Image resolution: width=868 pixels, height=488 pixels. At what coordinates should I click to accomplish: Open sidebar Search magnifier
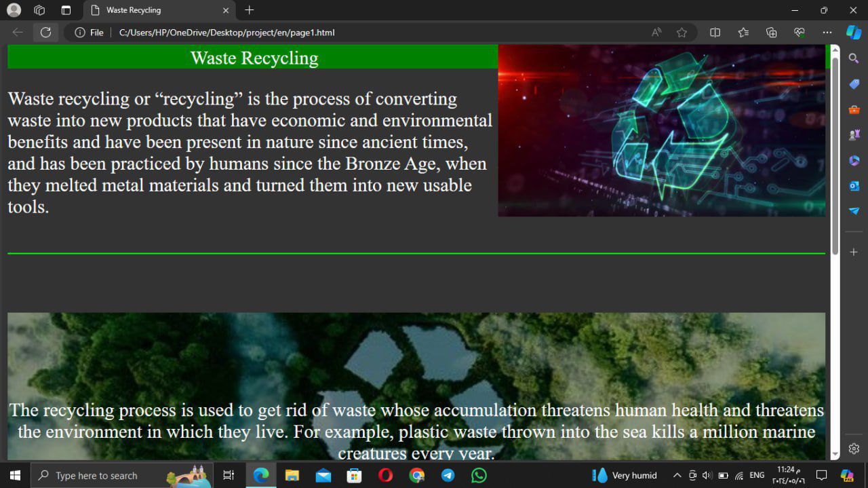coord(854,59)
